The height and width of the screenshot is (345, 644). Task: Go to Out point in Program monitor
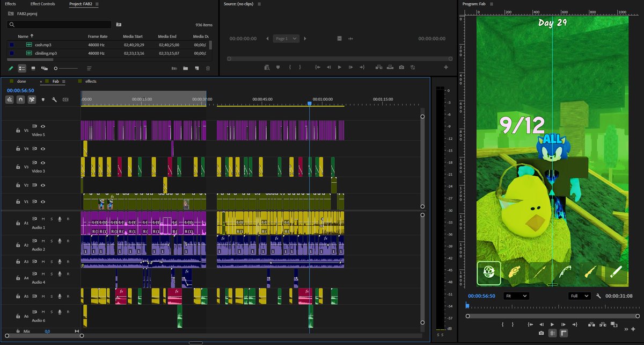click(575, 324)
